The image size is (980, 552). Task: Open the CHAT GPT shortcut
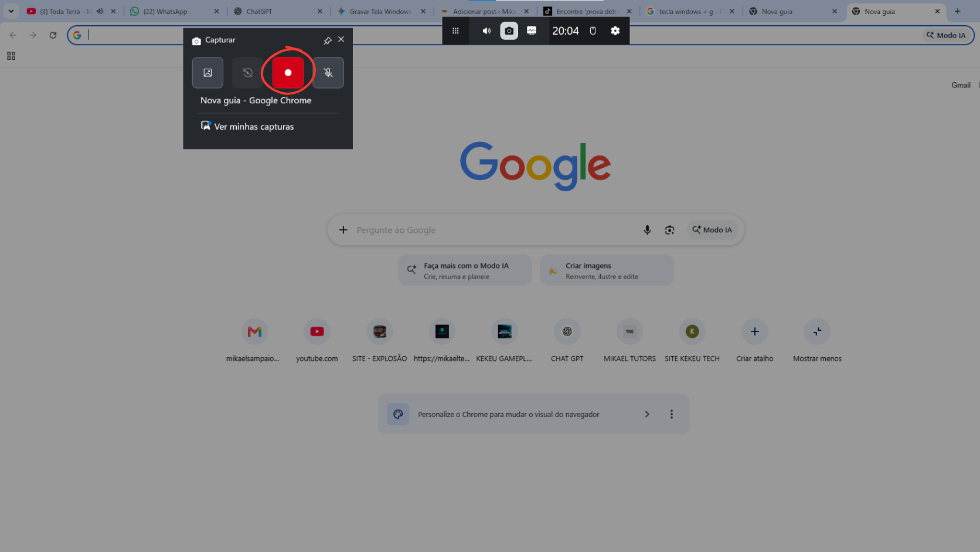pyautogui.click(x=567, y=340)
